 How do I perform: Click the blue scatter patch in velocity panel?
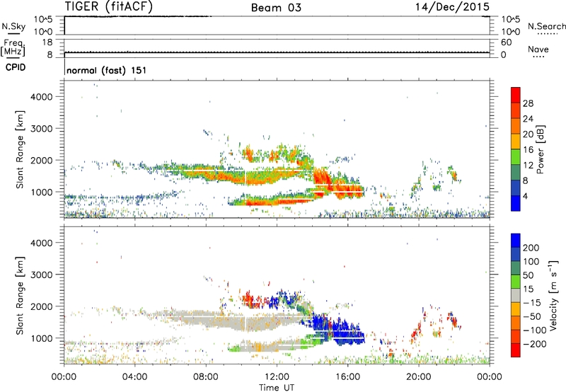pos(337,330)
